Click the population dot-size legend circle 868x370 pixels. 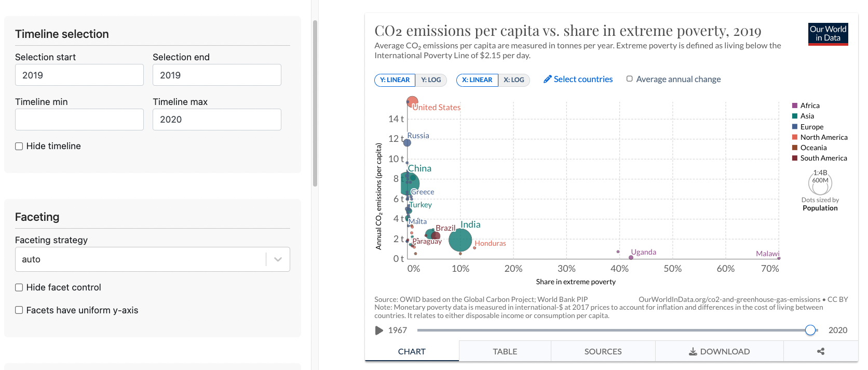click(x=820, y=183)
